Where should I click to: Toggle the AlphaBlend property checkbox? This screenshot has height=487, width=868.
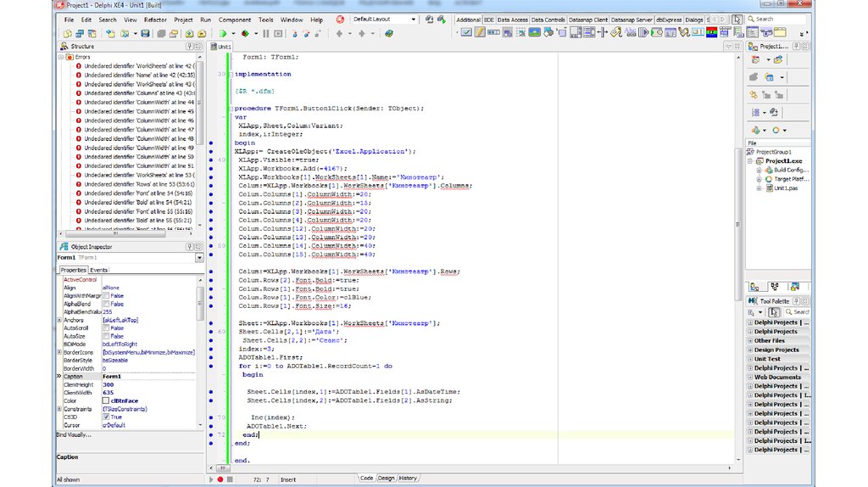coord(106,304)
